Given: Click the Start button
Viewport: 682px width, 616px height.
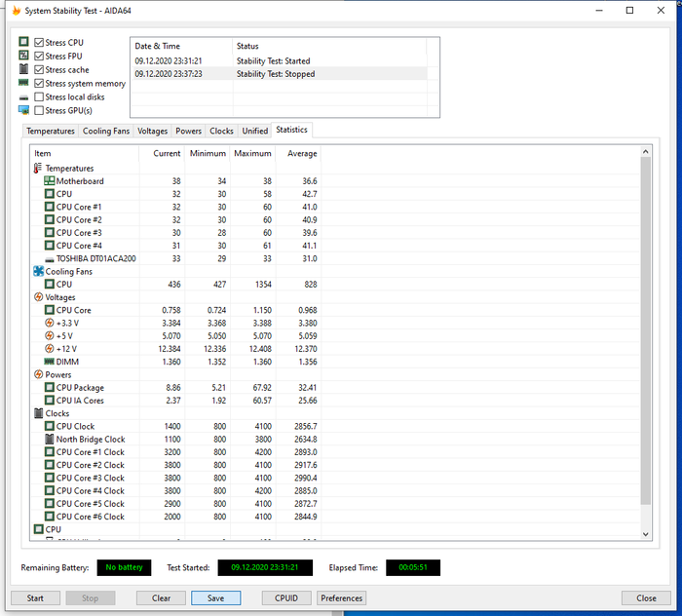Looking at the screenshot, I should (35, 597).
